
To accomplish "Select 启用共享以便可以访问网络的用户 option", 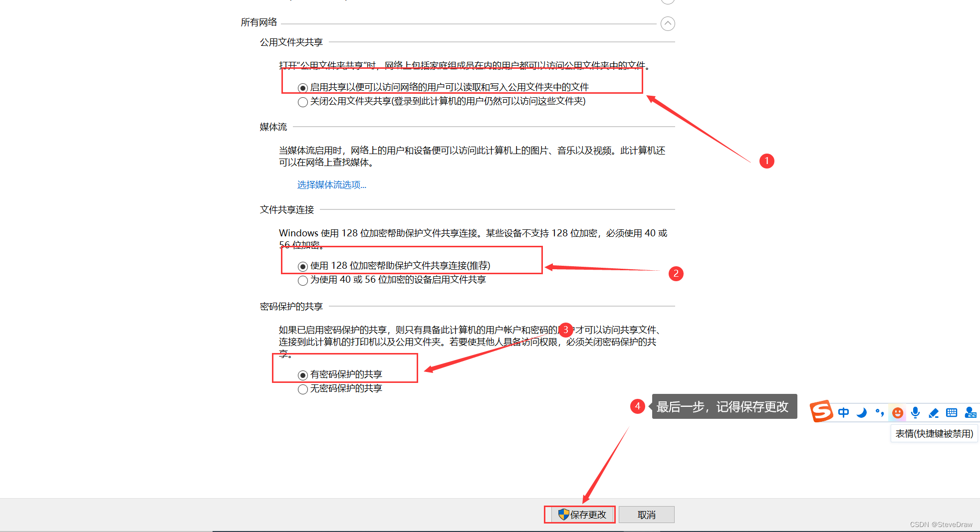I will point(303,87).
